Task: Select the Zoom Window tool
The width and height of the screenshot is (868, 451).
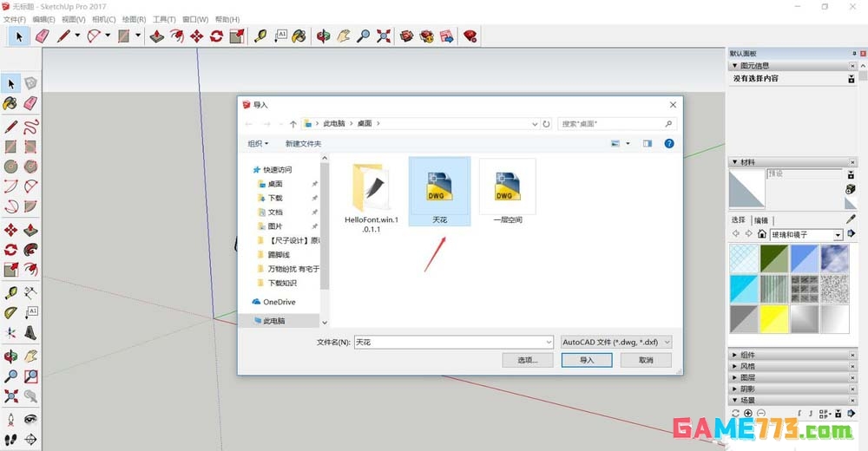Action: click(x=30, y=376)
